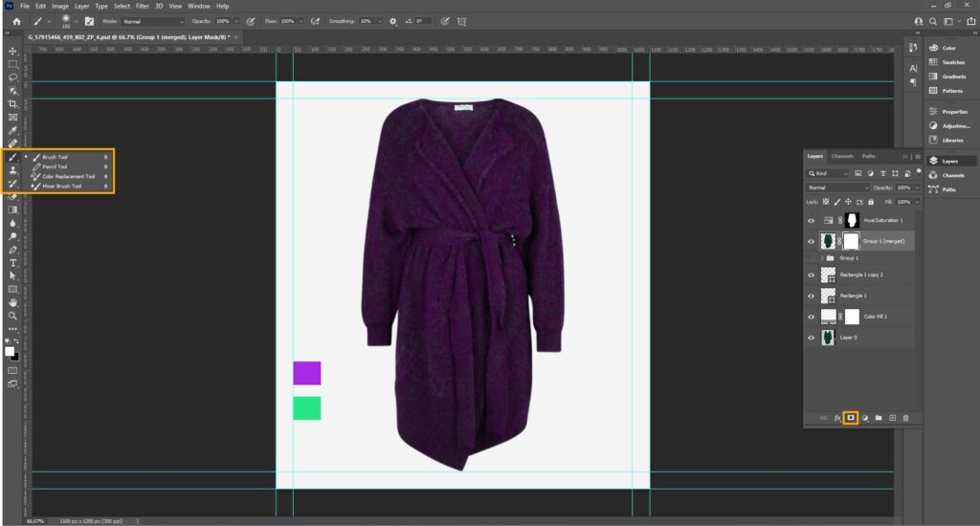Expand the Group 1 folder layer

[821, 258]
